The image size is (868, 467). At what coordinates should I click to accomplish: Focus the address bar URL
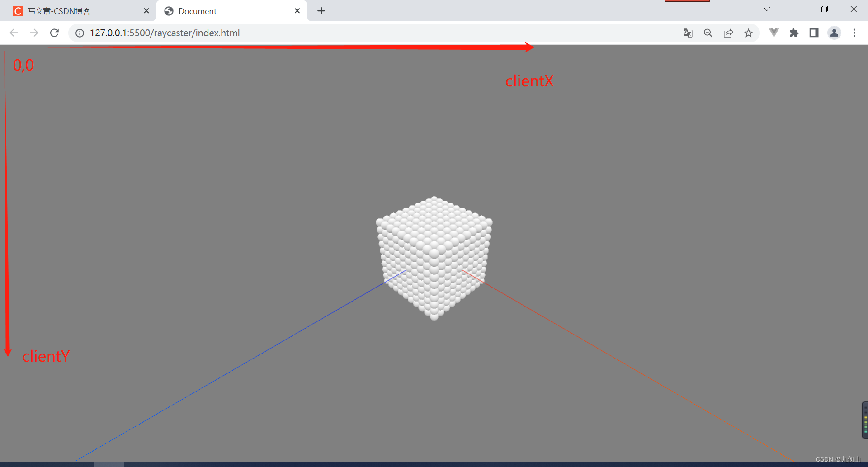tap(165, 33)
